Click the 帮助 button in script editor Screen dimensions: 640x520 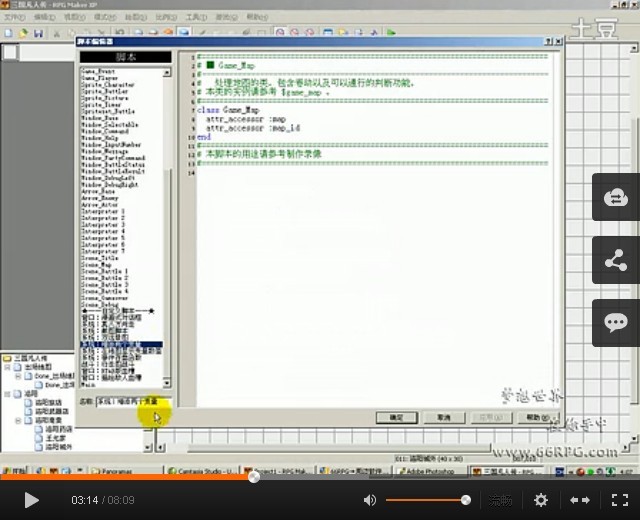click(538, 418)
